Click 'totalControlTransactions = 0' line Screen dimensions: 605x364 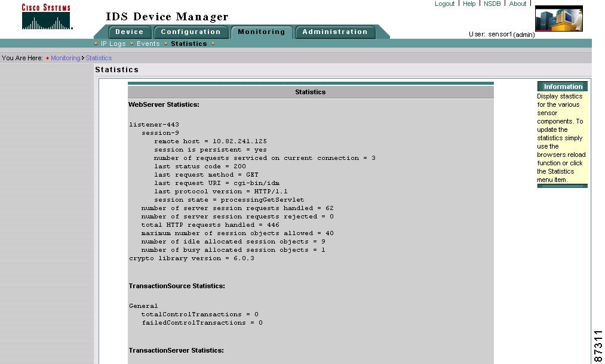tap(200, 314)
